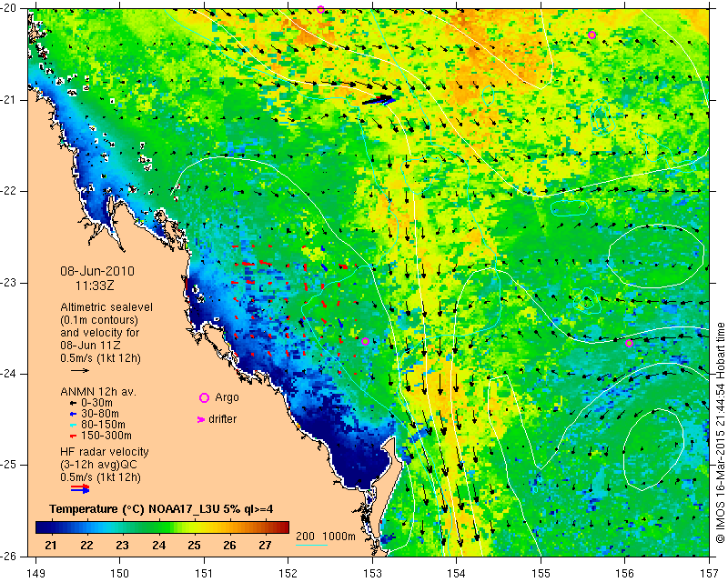Click the '1000m' isobath label
728x582 pixels.
[339, 537]
